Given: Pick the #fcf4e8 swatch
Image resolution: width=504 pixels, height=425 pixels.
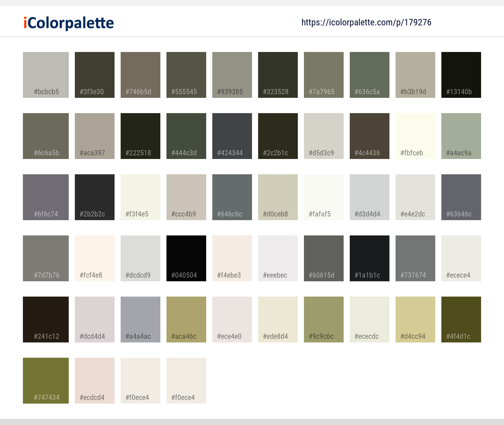Looking at the screenshot, I should point(95,258).
